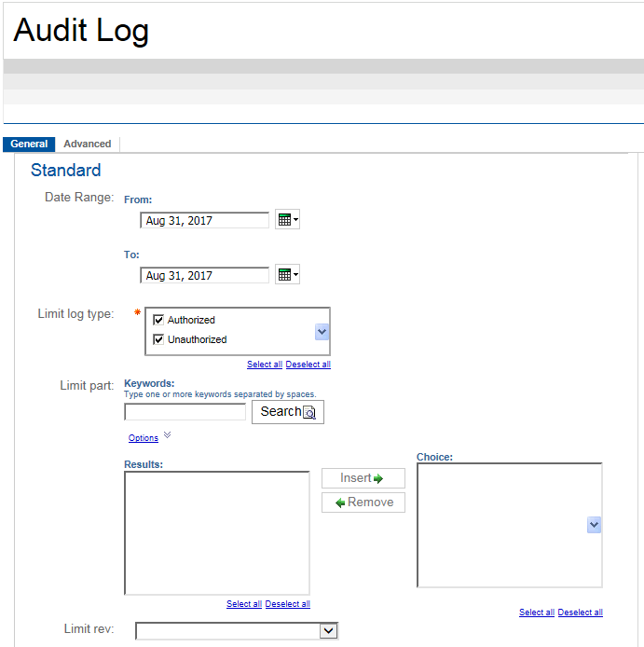
Task: Switch to the Advanced tab
Action: (x=88, y=145)
